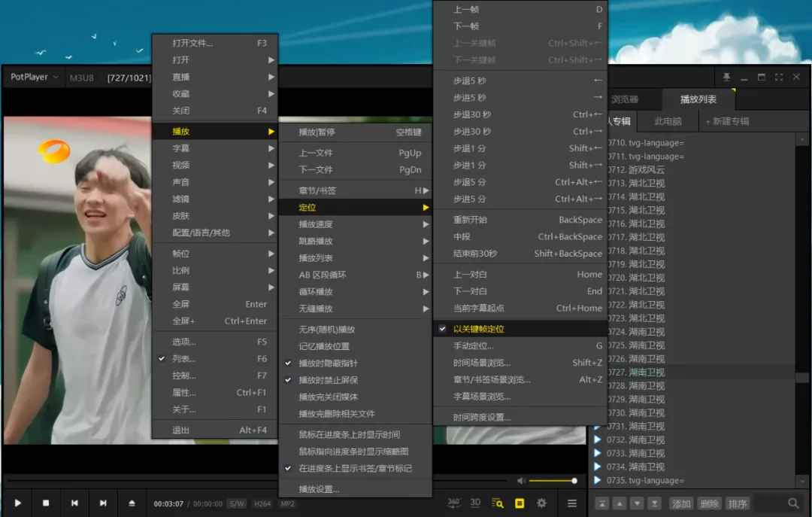Click the hamburger menu icon near the gear
812x517 pixels.
point(572,503)
